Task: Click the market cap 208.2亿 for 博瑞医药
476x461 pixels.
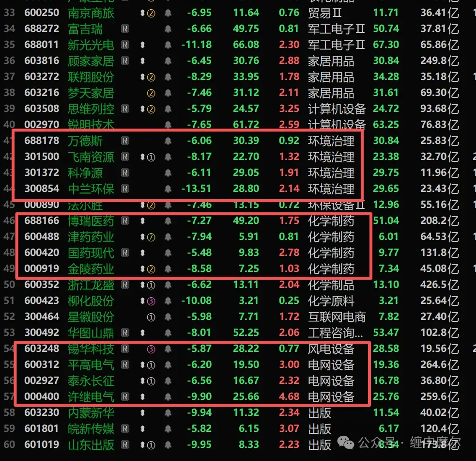Action: point(440,221)
